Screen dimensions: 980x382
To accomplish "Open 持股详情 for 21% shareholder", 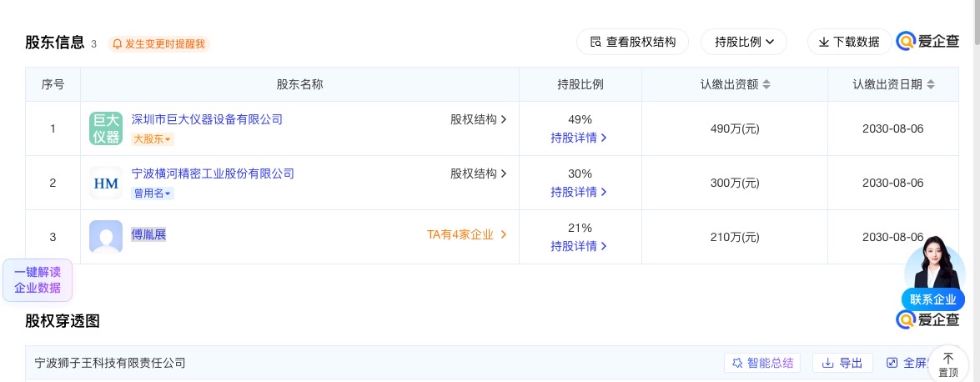I will [578, 246].
